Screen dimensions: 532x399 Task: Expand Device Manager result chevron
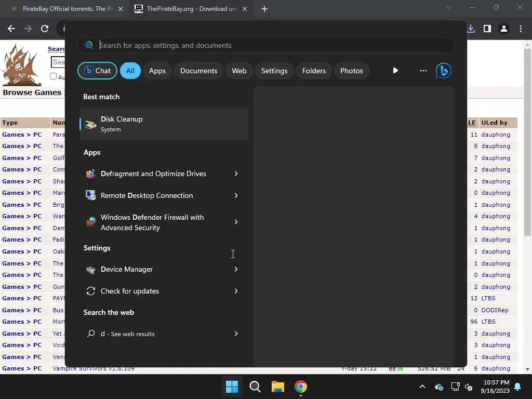click(236, 270)
